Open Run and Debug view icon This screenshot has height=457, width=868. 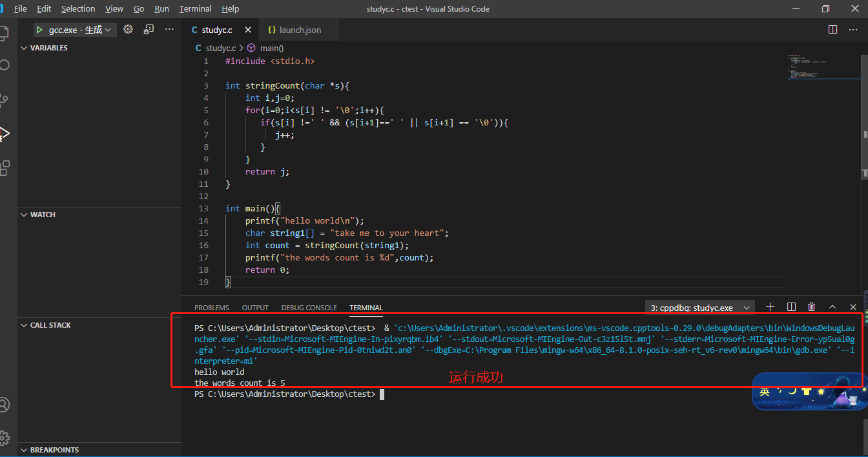[4, 134]
